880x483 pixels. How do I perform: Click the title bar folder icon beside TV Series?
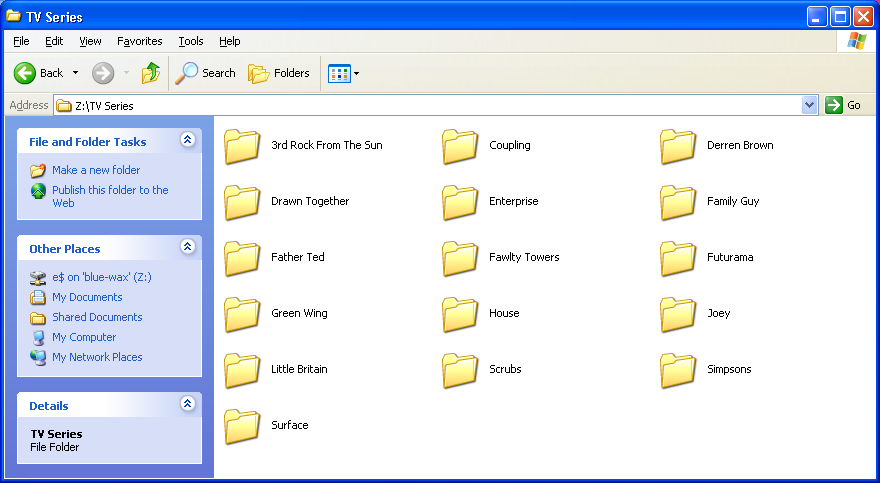pos(13,16)
